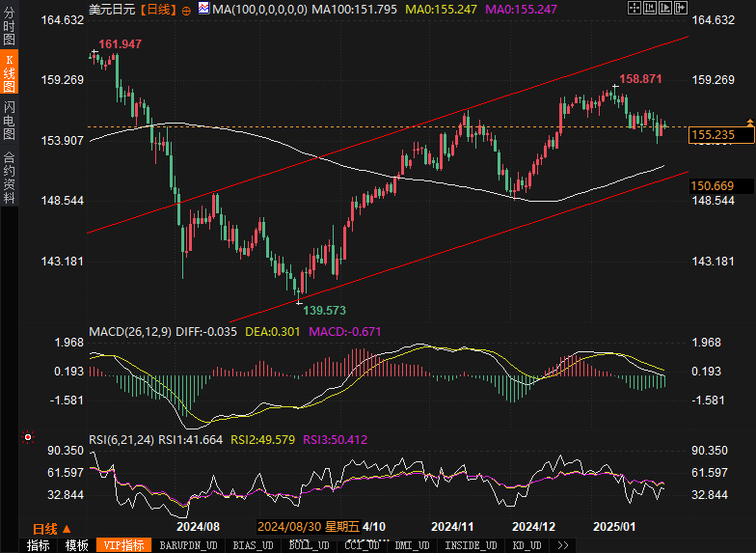
Task: Click the 158.871 peak annotation
Action: click(x=640, y=79)
